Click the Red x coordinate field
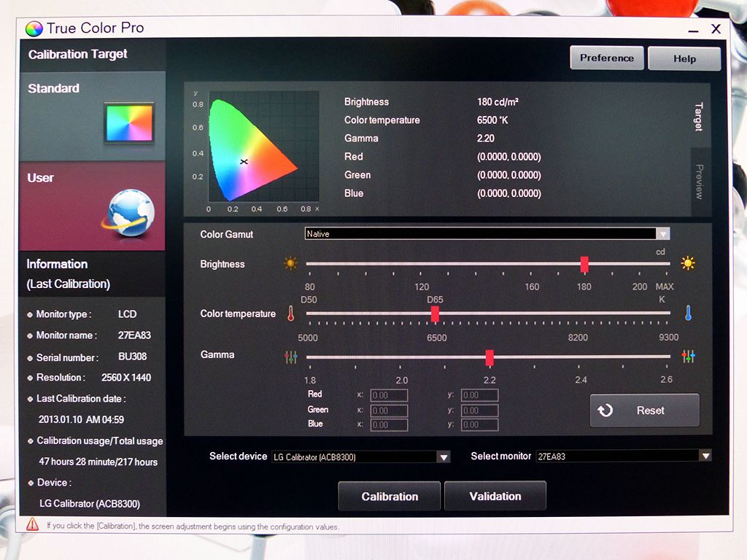The image size is (747, 560). coord(389,395)
